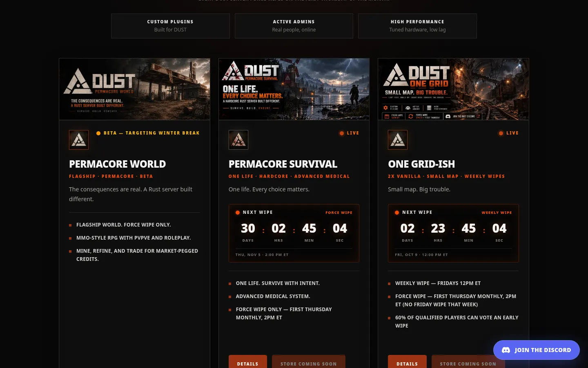Open the Permacore Survival banner image
This screenshot has height=368, width=588.
(x=294, y=89)
